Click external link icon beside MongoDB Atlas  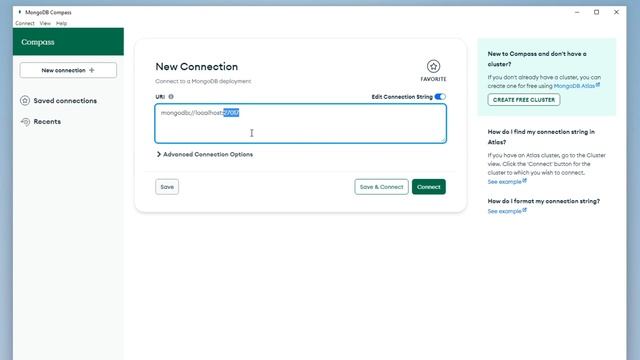pyautogui.click(x=598, y=85)
